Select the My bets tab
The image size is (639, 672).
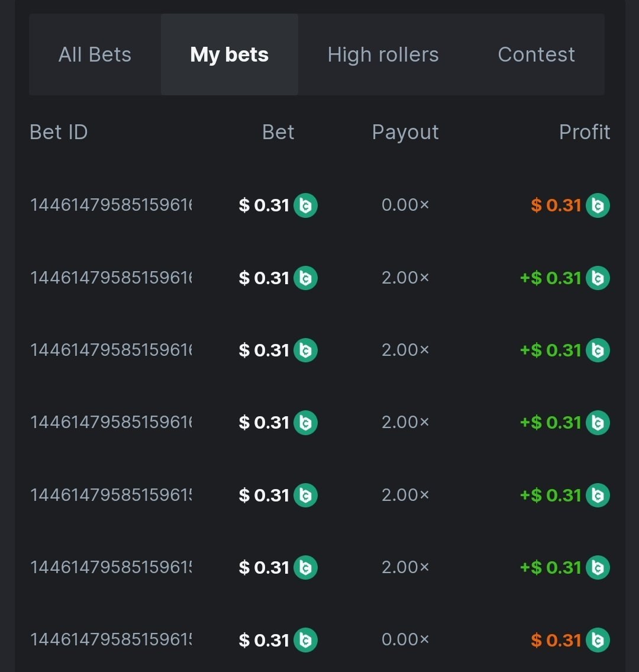tap(229, 54)
